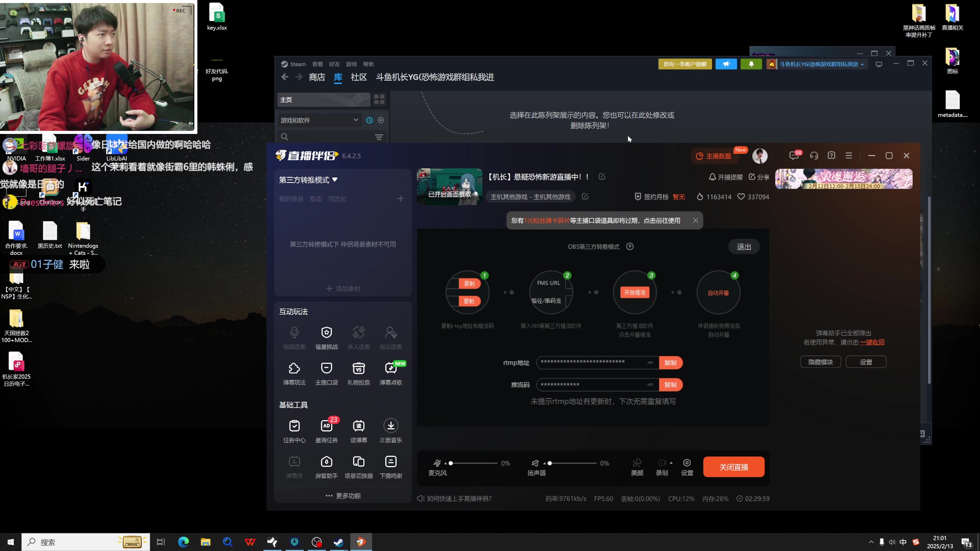The width and height of the screenshot is (980, 551).
Task: Expand microphone device arrow
Action: [x=446, y=463]
